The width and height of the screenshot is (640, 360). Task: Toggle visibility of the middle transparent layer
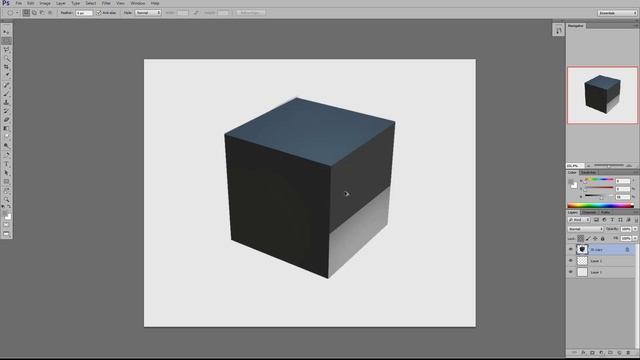click(x=571, y=260)
